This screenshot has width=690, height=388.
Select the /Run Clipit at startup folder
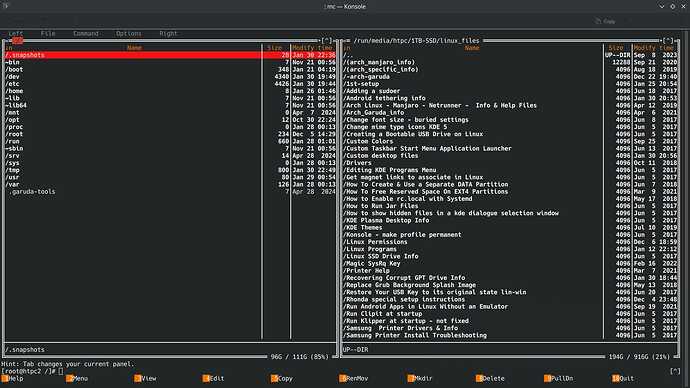(510, 314)
